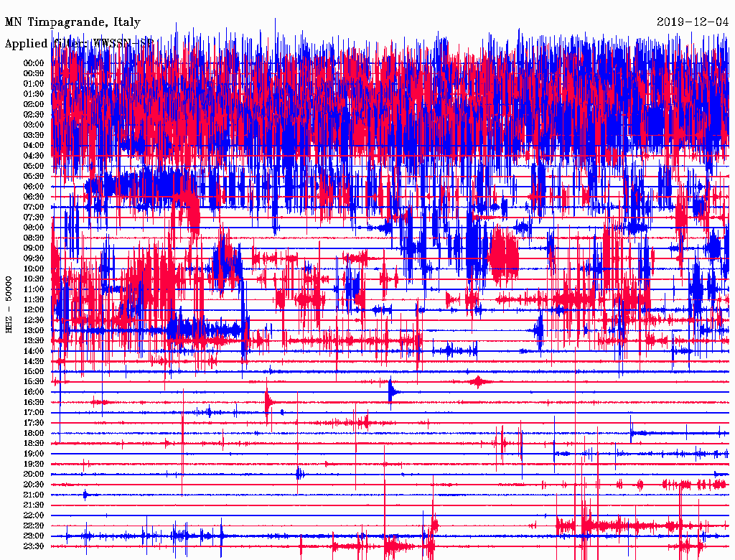The width and height of the screenshot is (735, 560).
Task: Select the 08:00 time label
Action: click(x=34, y=228)
